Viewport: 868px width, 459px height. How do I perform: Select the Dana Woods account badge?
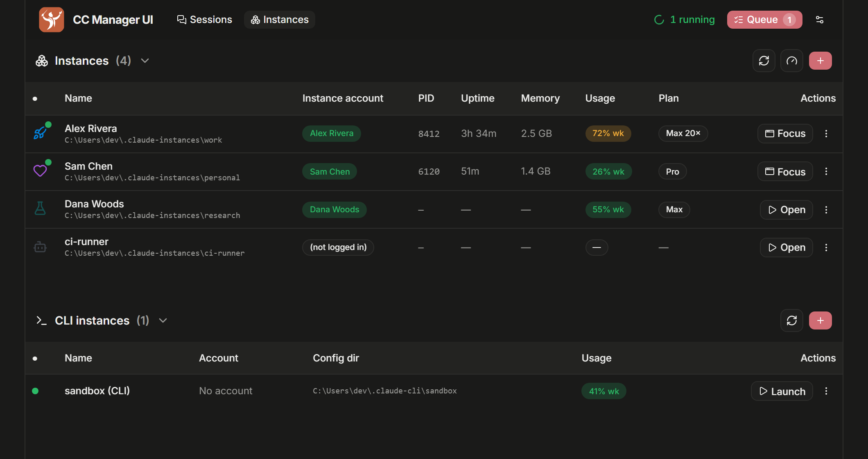pos(335,209)
